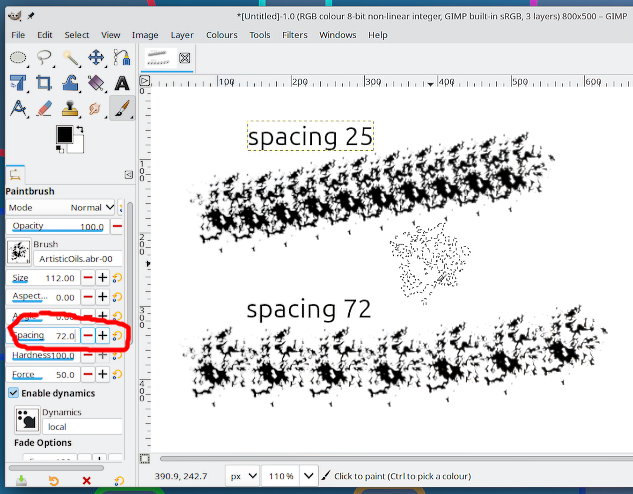The width and height of the screenshot is (633, 494).
Task: Click the black foreground colour swatch
Action: (63, 134)
